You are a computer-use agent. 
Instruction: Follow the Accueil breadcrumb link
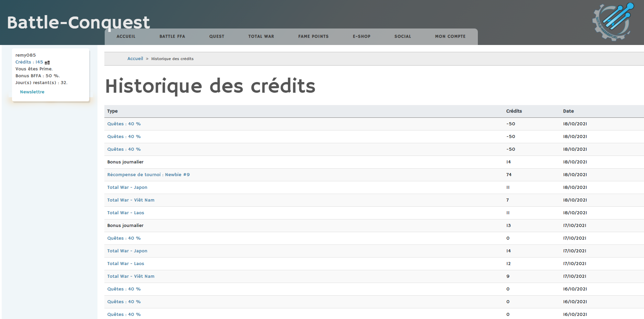135,59
